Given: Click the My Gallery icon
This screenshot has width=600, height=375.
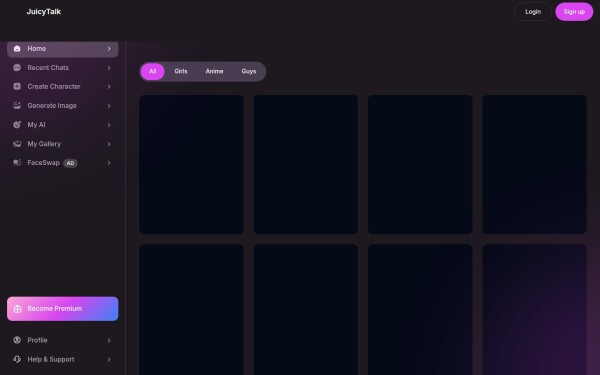Looking at the screenshot, I should click(17, 144).
